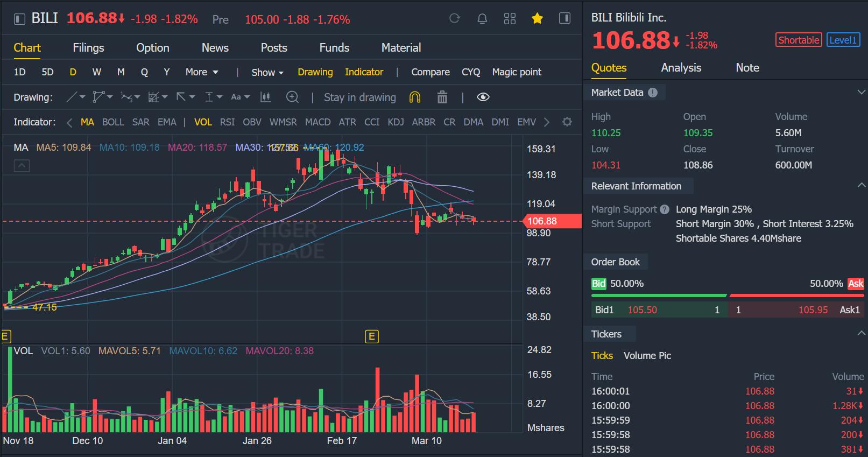
Task: Switch to the Analysis tab
Action: click(681, 68)
